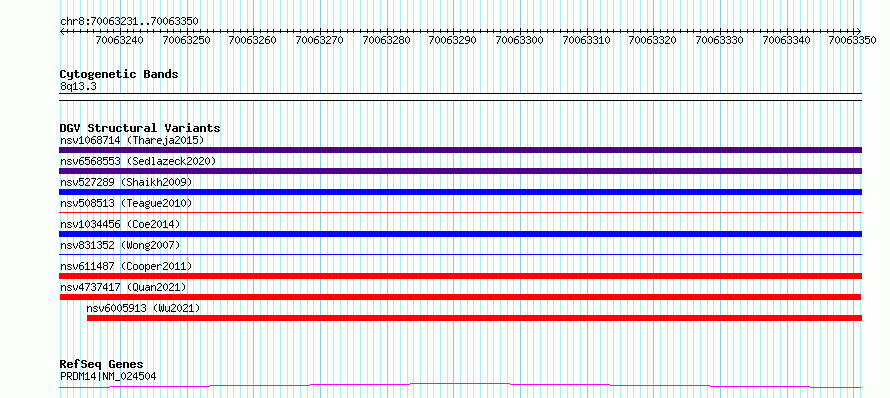
Task: Select the purple nsv6568553 variant bar
Action: (460, 171)
